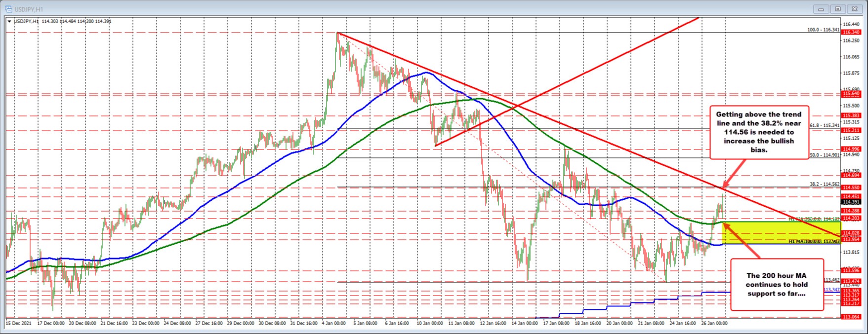The image size is (868, 334).
Task: Click the red price label 114.550
Action: point(851,187)
